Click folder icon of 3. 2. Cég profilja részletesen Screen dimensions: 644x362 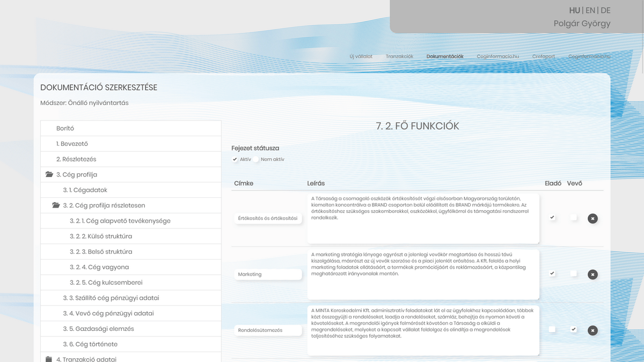click(56, 205)
